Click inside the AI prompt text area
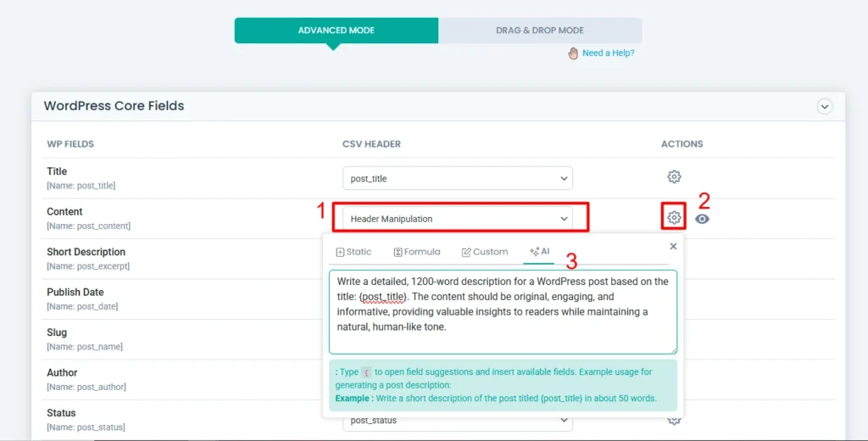Viewport: 868px width, 441px height. (502, 312)
